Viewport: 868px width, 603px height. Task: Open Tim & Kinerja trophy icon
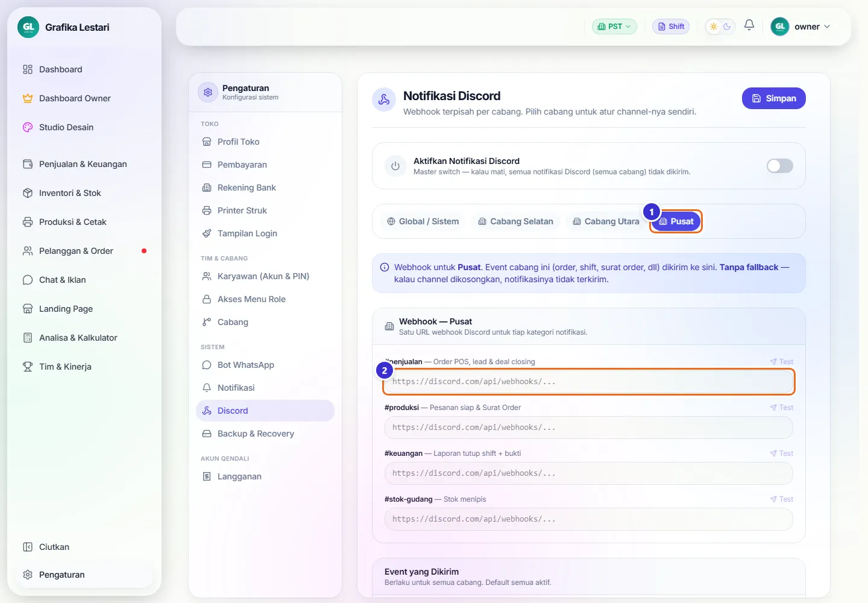click(x=28, y=367)
